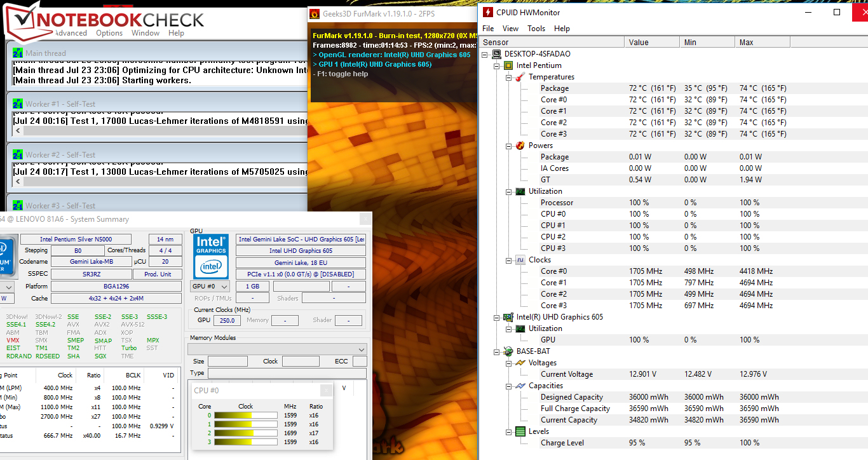Click the Worker #1 - Self-Test window icon
Screen dimensions: 868x460
click(18, 104)
